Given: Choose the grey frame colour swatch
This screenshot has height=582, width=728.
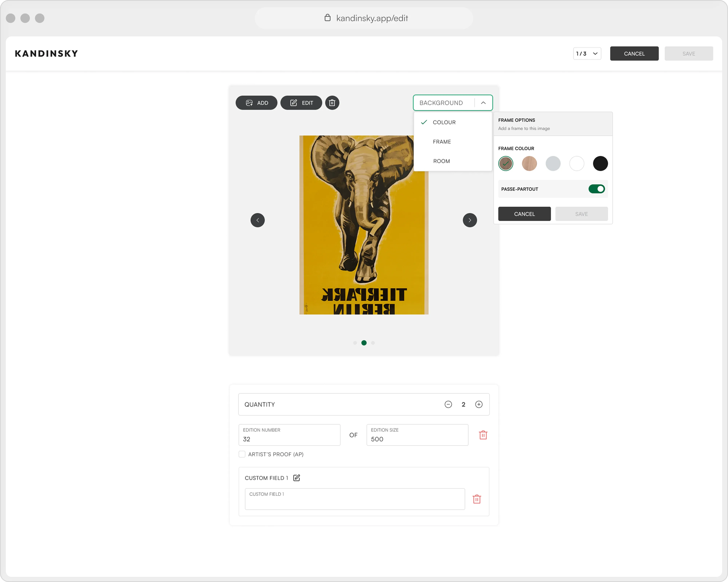Looking at the screenshot, I should pos(553,164).
